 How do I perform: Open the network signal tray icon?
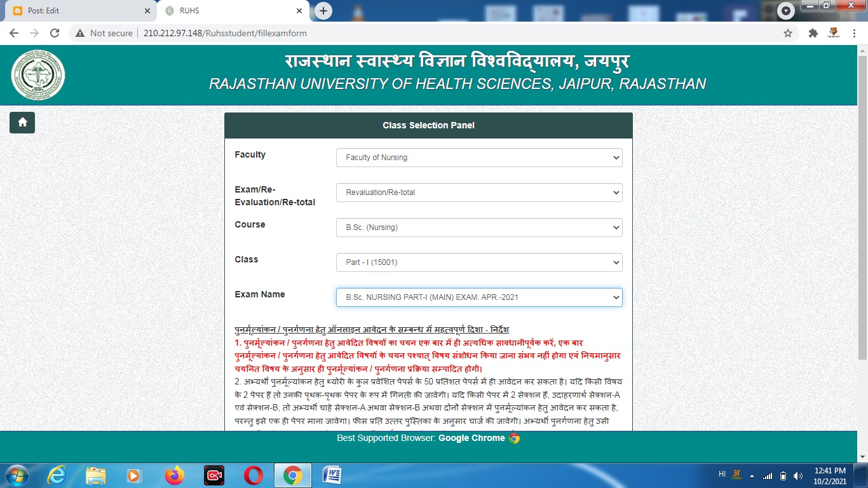coord(768,476)
